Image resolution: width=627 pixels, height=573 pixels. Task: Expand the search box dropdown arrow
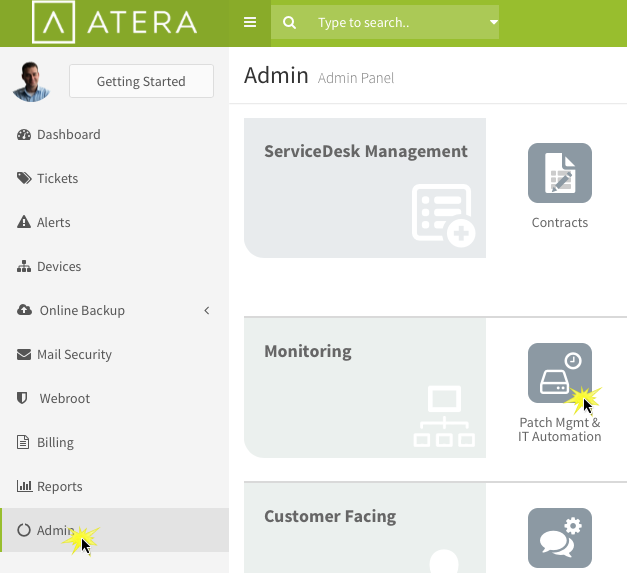494,22
